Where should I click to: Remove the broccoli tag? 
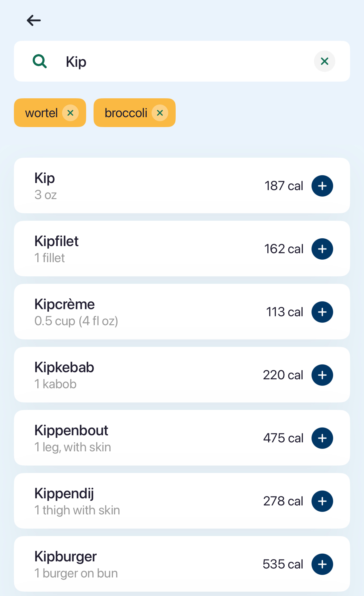[x=160, y=113]
